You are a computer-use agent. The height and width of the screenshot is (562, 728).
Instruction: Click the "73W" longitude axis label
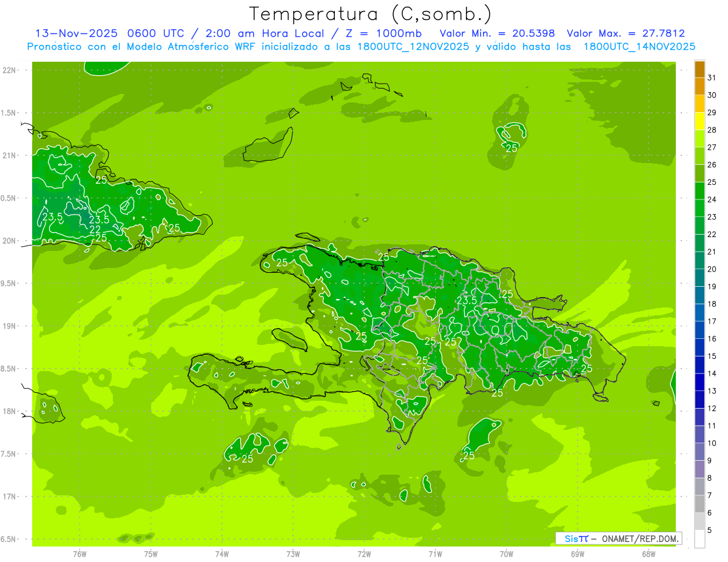[293, 554]
